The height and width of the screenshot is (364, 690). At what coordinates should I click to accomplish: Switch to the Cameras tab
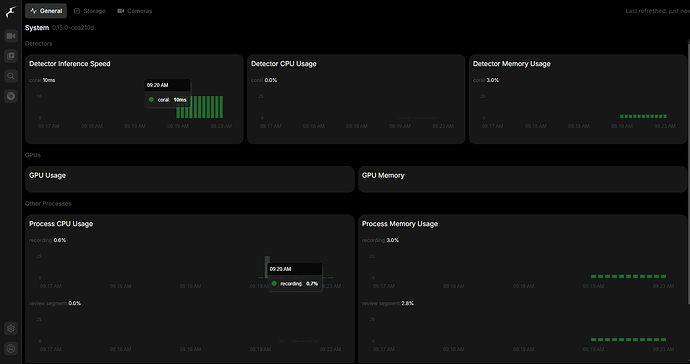[x=135, y=11]
